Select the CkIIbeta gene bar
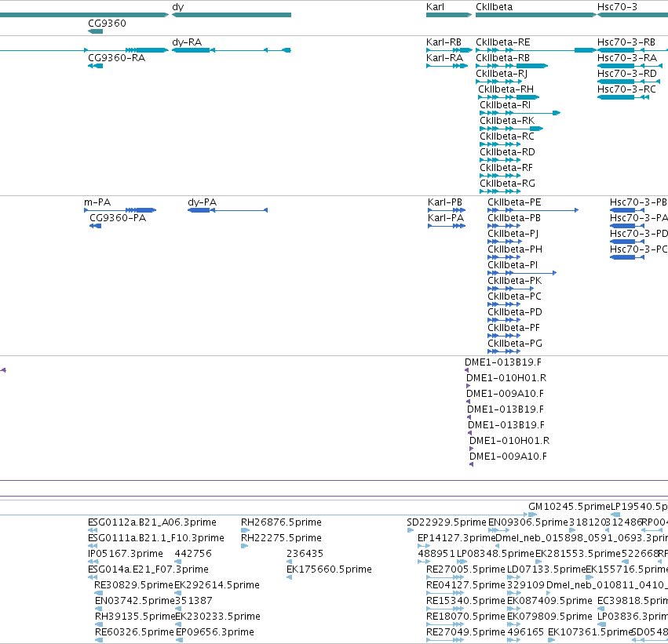Image resolution: width=668 pixels, height=644 pixels. (x=535, y=15)
